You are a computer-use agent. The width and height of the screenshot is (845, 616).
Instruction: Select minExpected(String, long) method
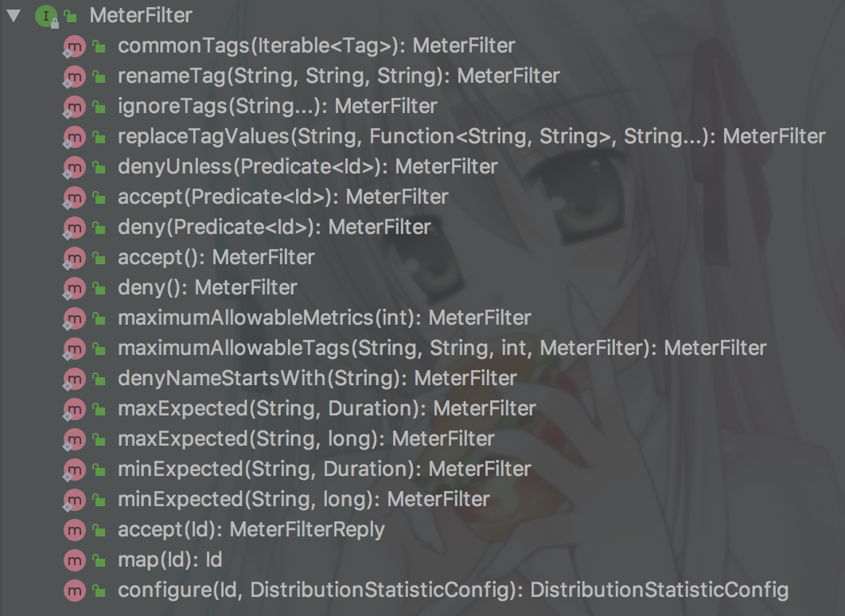click(304, 498)
